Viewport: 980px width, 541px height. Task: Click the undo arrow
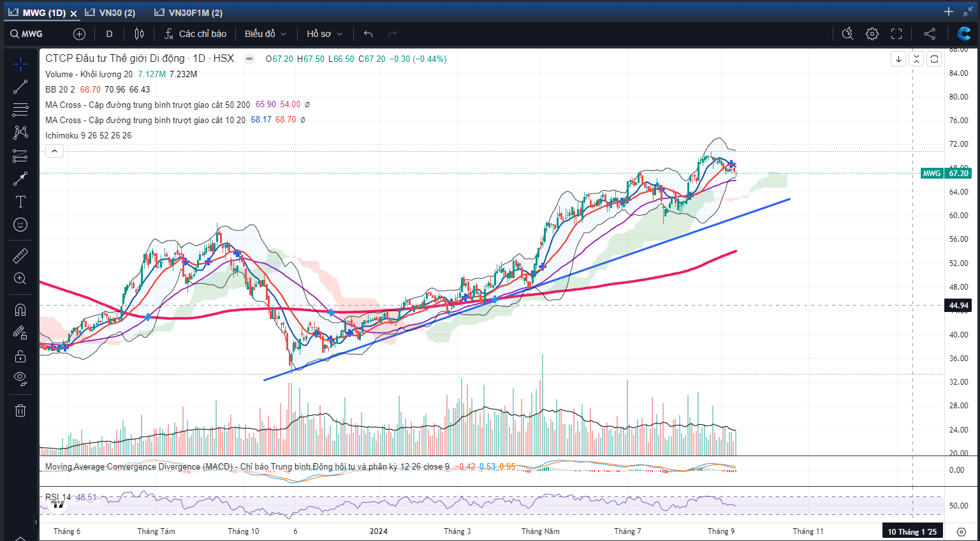368,34
